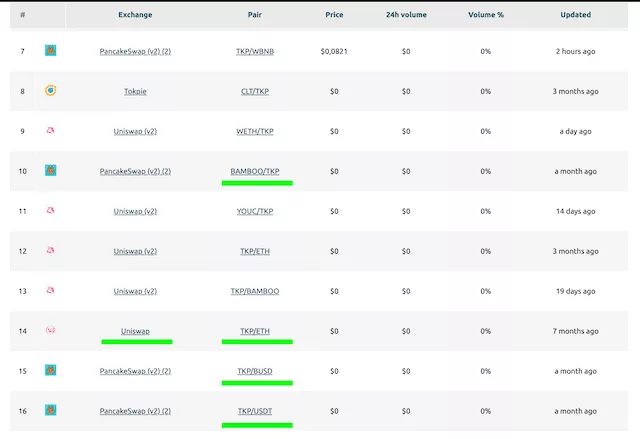640x439 pixels.
Task: Open PancakeSwap (v2) (2) link in row 15
Action: (135, 371)
